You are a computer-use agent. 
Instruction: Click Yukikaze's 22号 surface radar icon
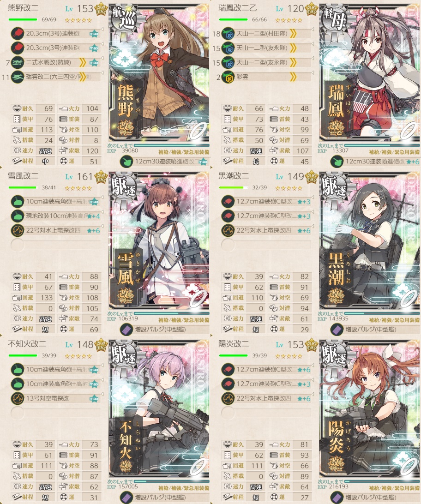tap(18, 230)
